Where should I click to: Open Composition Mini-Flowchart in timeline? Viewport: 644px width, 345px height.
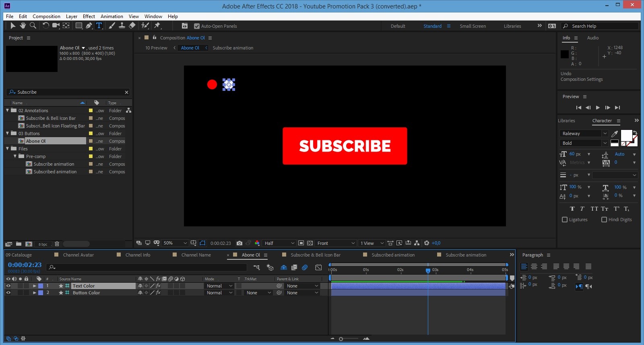pyautogui.click(x=256, y=267)
